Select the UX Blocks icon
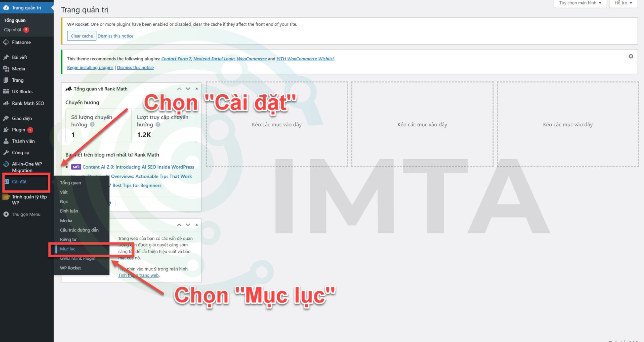This screenshot has width=644, height=342. pyautogui.click(x=6, y=91)
